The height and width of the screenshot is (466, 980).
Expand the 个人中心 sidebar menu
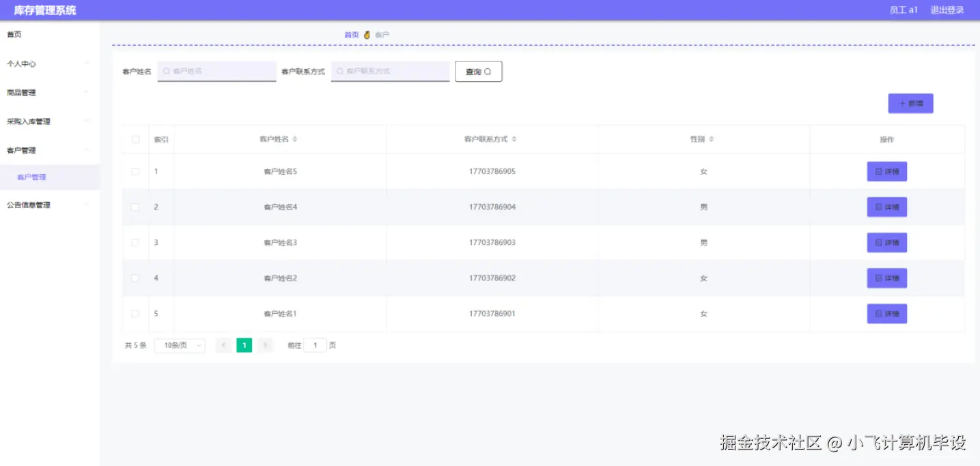[x=50, y=63]
